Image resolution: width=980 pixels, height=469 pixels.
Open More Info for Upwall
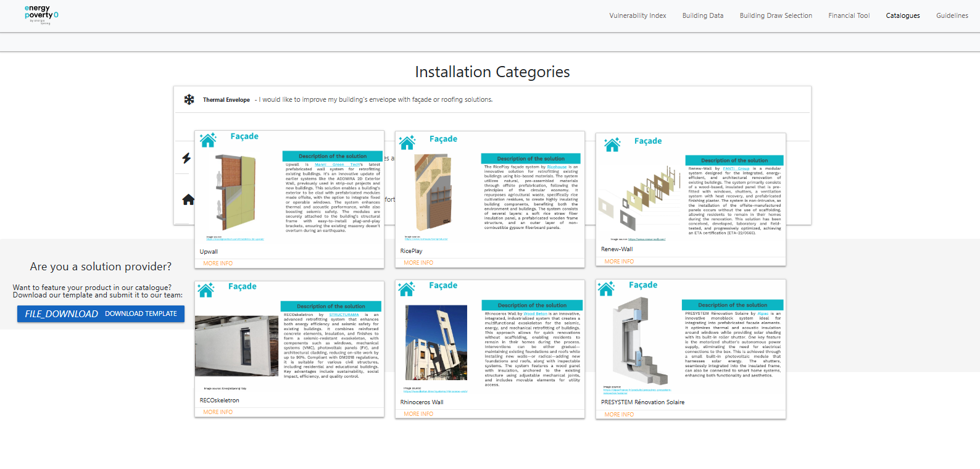point(218,264)
